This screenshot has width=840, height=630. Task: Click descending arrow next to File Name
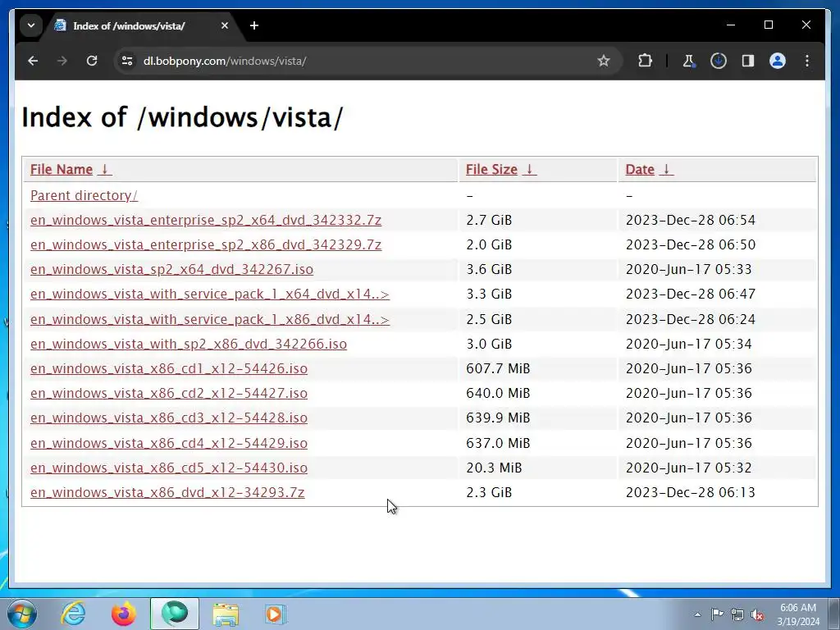coord(105,169)
